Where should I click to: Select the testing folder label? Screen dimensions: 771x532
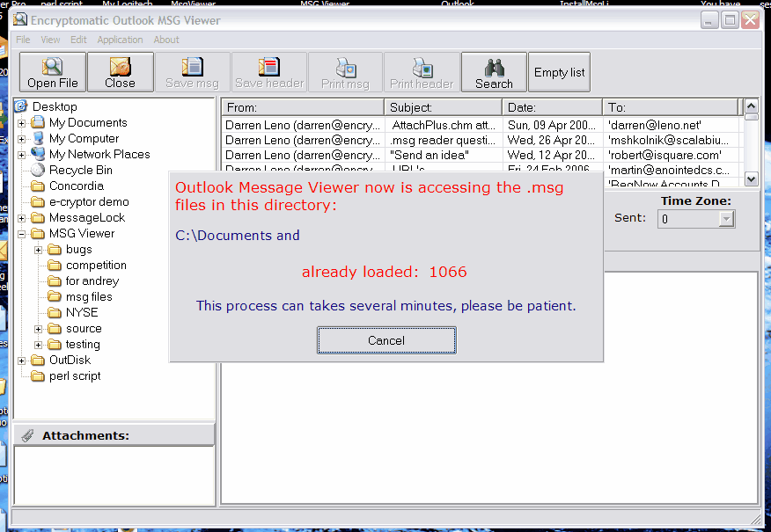pyautogui.click(x=83, y=345)
